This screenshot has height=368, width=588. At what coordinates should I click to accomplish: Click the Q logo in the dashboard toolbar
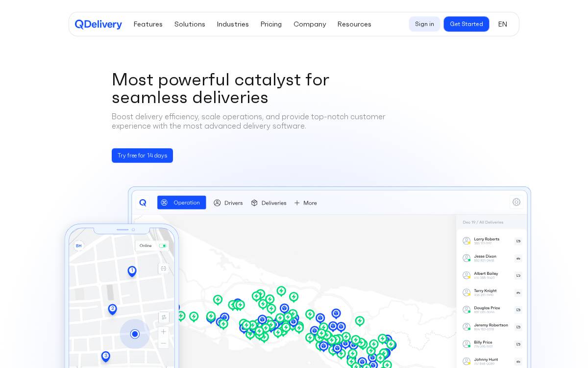(143, 203)
